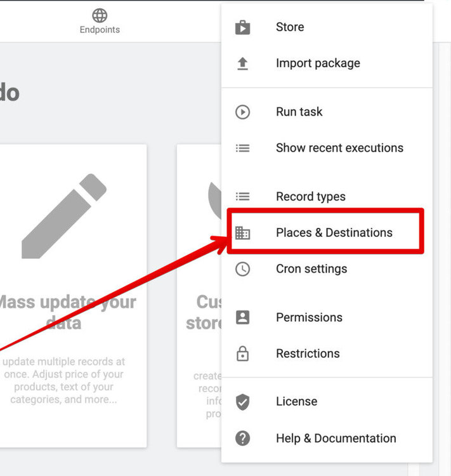Open the Endpoints globe tab

click(x=100, y=21)
